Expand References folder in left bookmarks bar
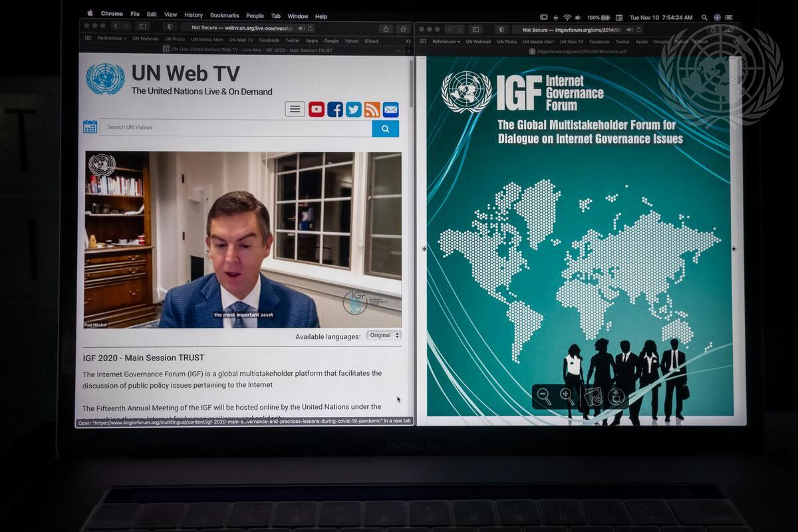The image size is (798, 532). click(x=112, y=39)
